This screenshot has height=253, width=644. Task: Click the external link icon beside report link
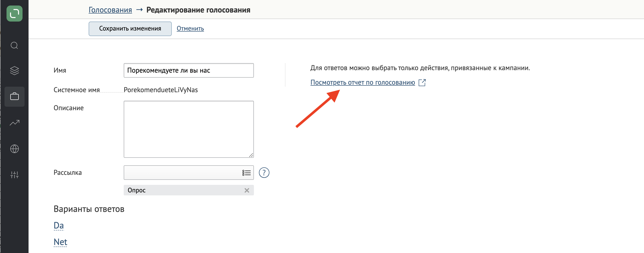(422, 82)
